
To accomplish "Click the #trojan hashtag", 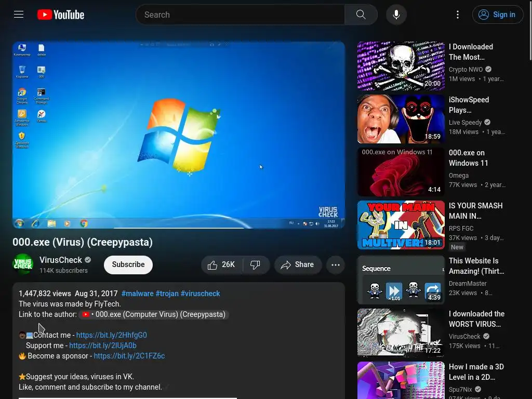I will point(167,294).
